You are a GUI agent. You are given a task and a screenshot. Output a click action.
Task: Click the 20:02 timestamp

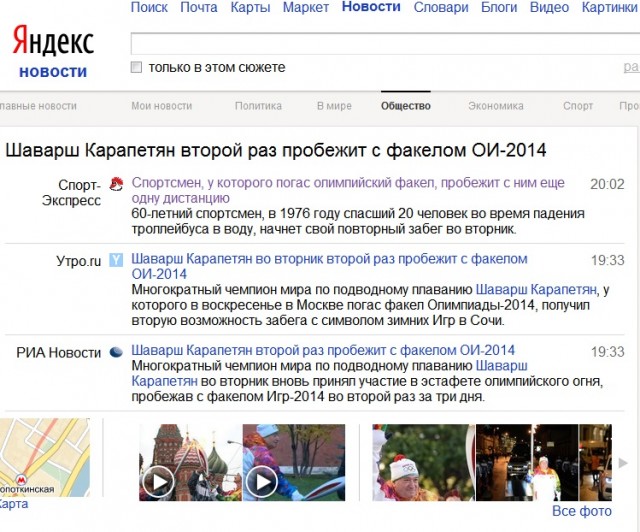607,184
